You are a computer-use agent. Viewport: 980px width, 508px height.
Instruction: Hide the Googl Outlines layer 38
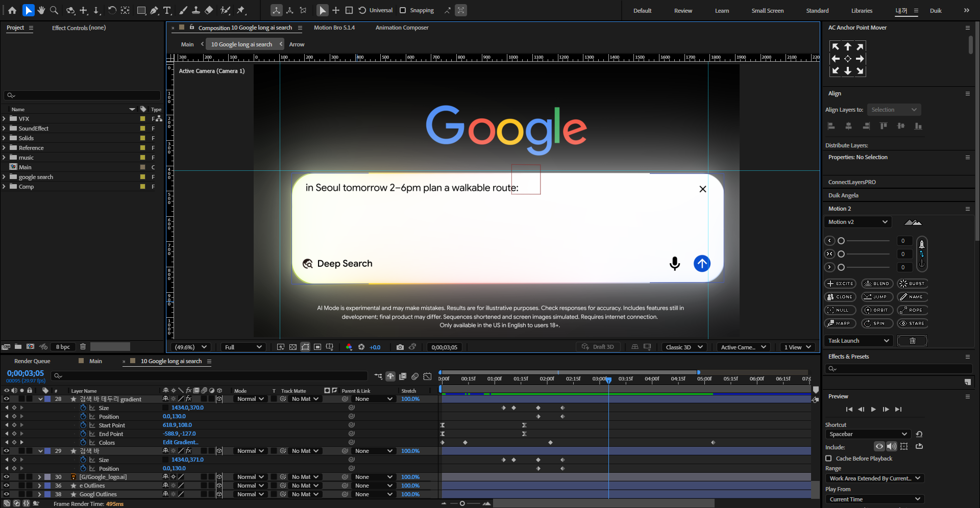click(x=7, y=494)
